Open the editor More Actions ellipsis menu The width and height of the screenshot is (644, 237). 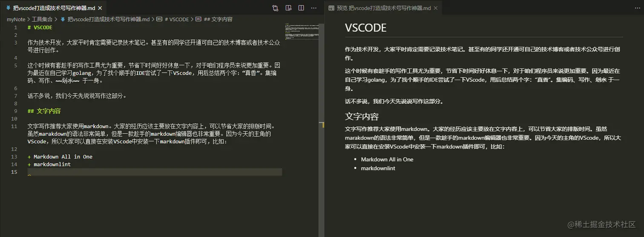click(314, 8)
